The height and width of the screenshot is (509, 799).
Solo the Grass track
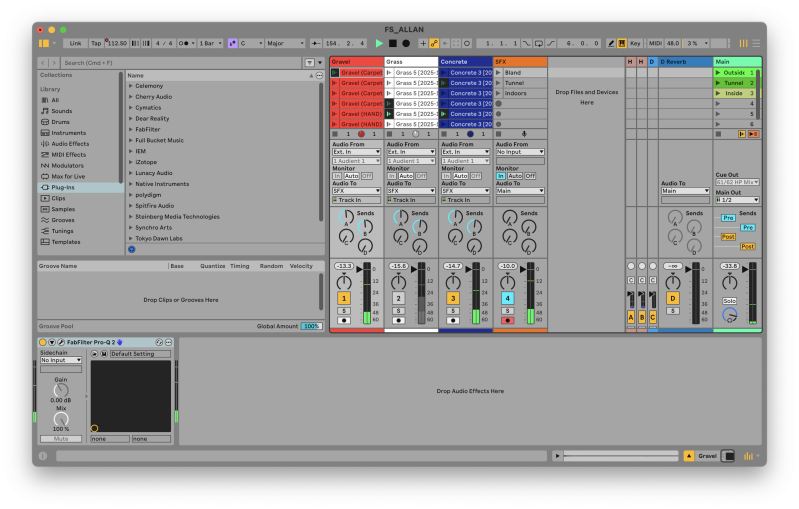click(398, 311)
